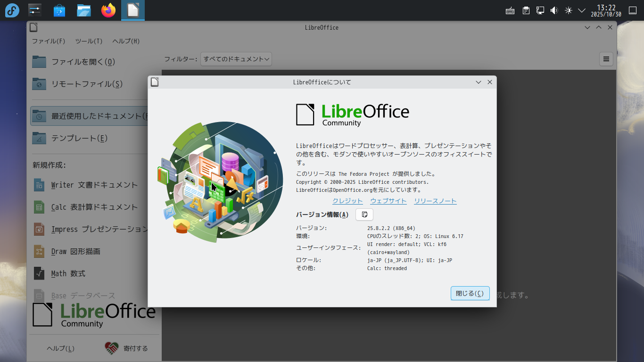Click the Base データベース icon
Screen dimensions: 644x362
coord(39,296)
